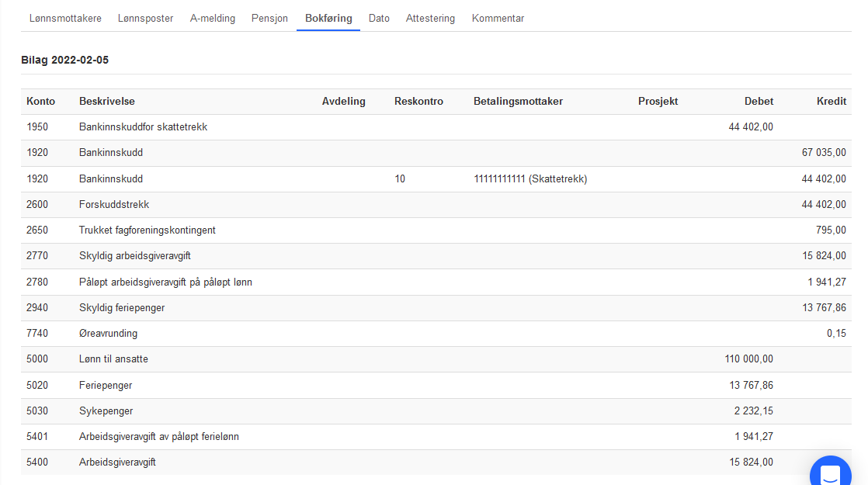
Task: Open the Dato tab
Action: [379, 18]
